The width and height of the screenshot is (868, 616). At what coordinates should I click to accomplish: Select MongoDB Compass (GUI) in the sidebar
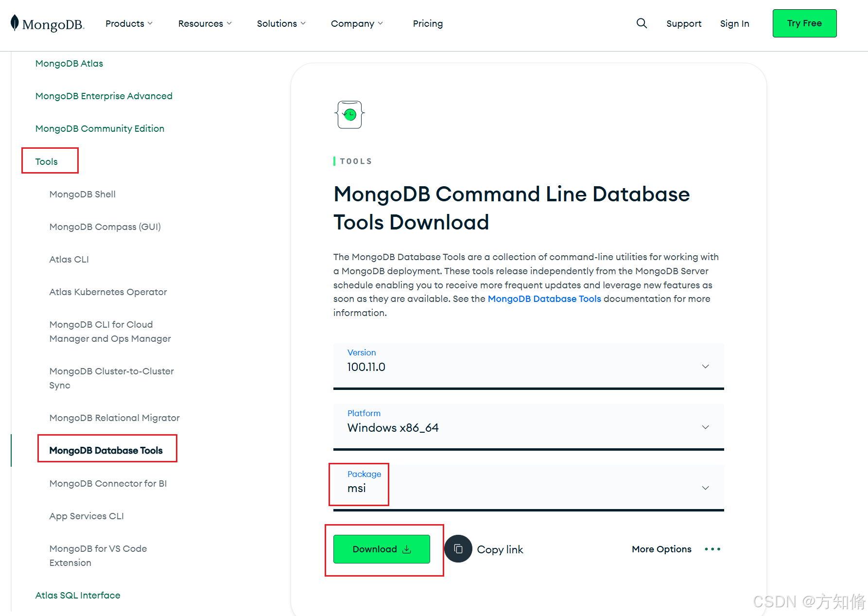point(105,227)
